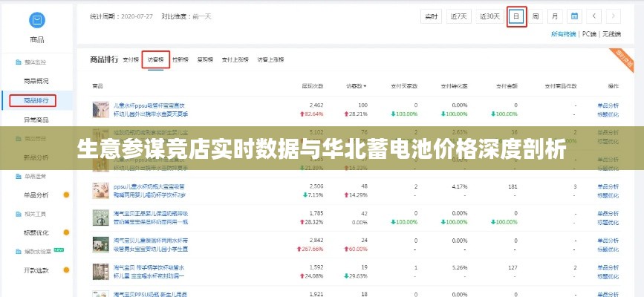Viewport: 644px width, 297px height.
Task: Select the 周 weekly period button
Action: click(x=536, y=16)
